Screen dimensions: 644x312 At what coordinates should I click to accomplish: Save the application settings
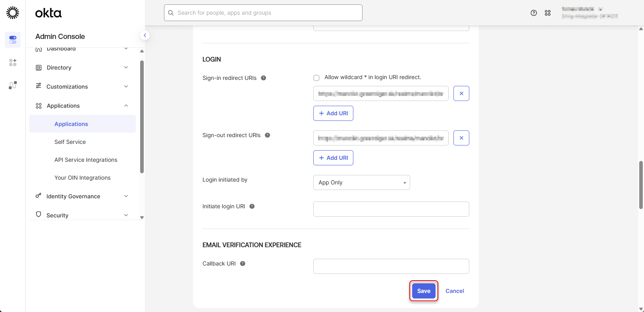424,291
